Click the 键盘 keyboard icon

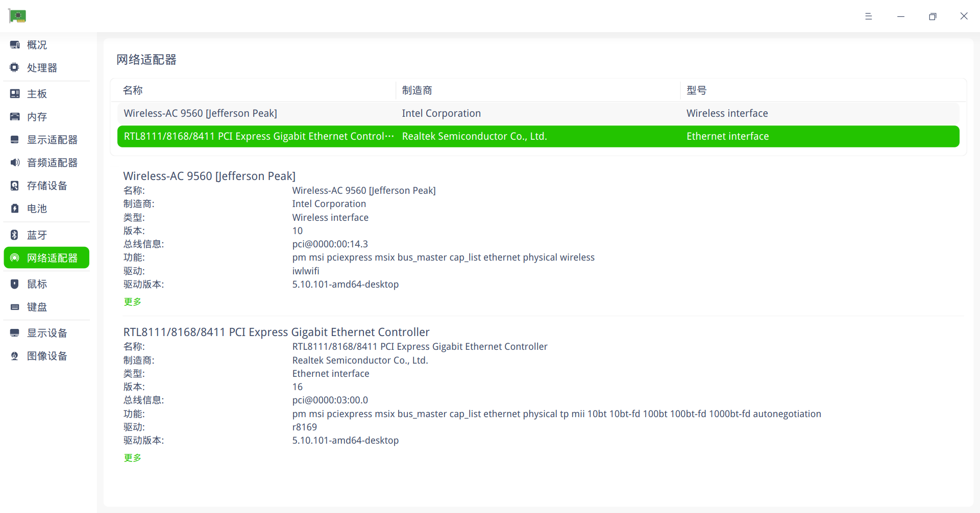15,307
